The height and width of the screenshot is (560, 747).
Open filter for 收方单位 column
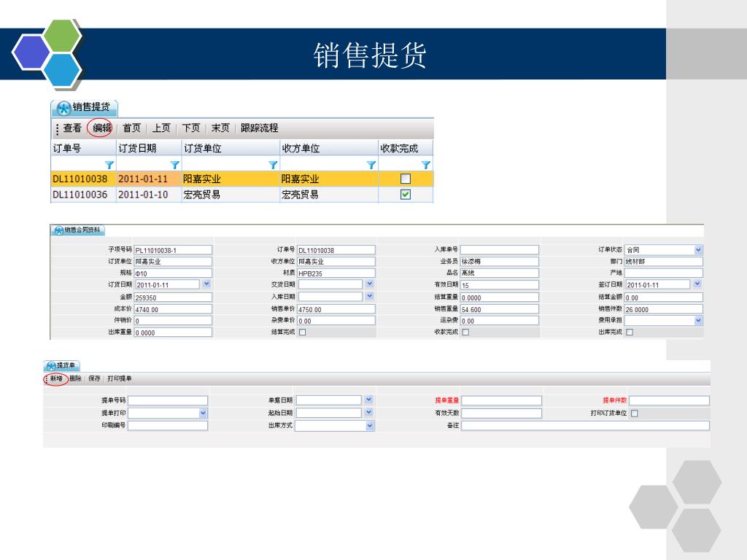(371, 165)
